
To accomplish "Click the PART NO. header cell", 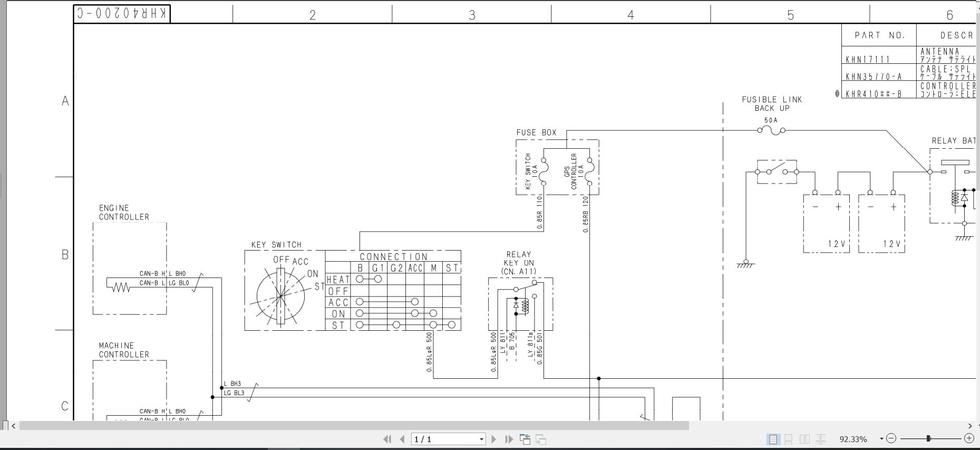I will coord(879,35).
